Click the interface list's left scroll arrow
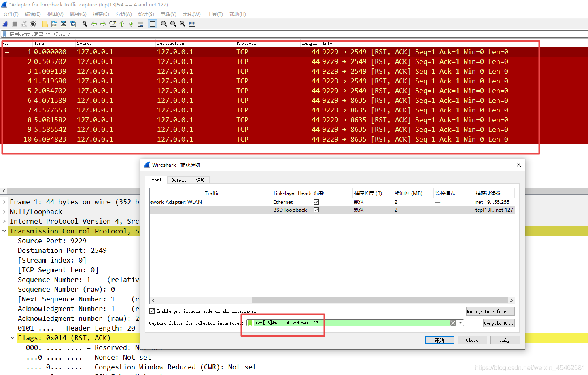 coord(153,300)
